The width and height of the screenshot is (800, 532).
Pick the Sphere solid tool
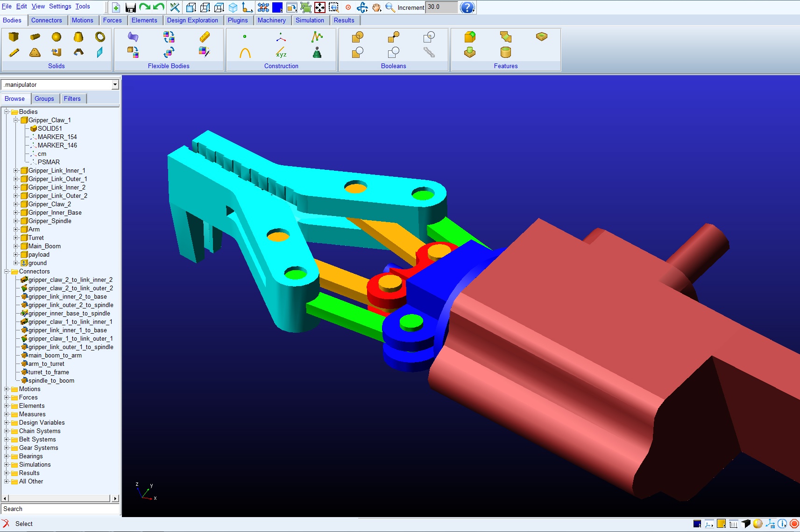coord(57,37)
